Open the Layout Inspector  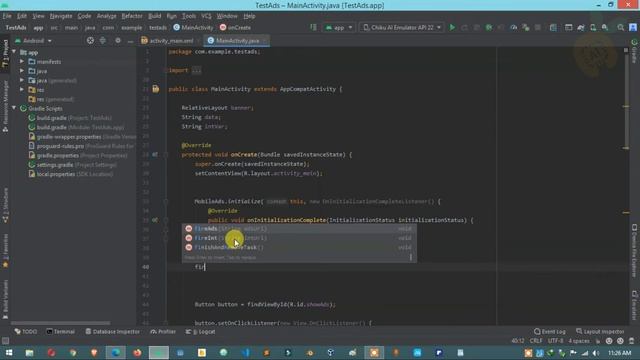[600, 331]
